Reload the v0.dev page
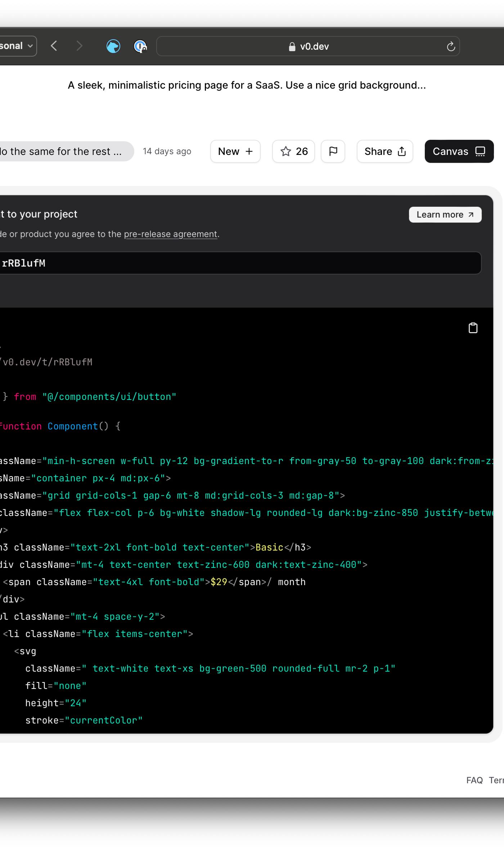The height and width of the screenshot is (851, 504). 451,46
